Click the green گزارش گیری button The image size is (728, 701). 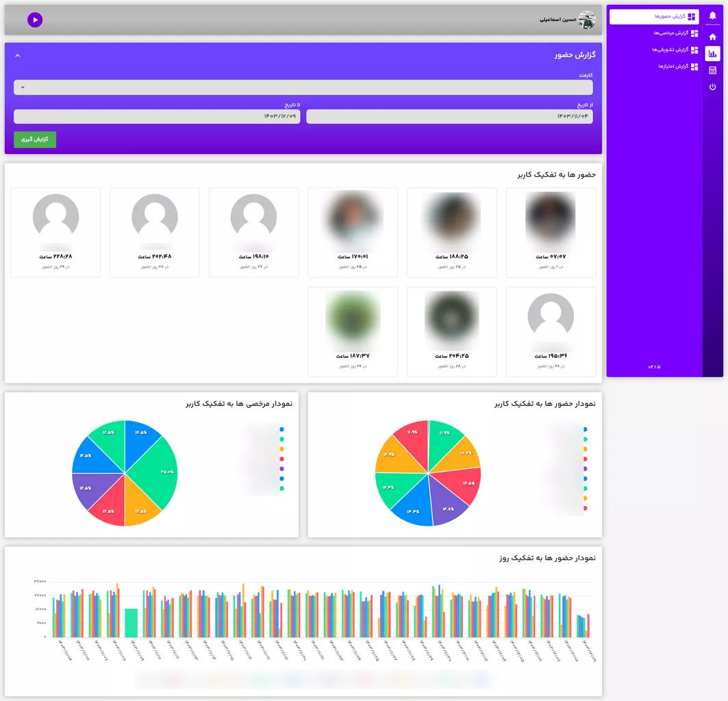(35, 139)
